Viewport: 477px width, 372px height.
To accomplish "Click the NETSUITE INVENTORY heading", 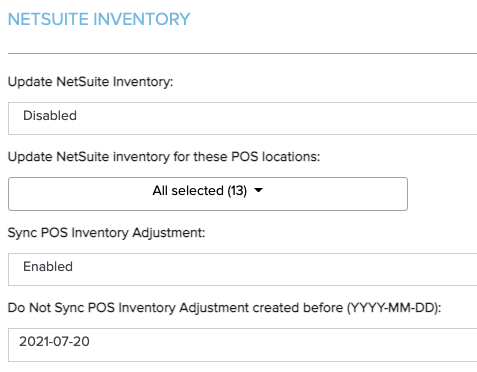I will point(99,19).
